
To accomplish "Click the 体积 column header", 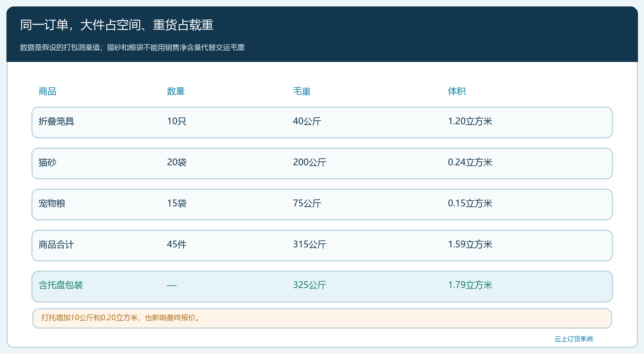I will click(x=457, y=91).
